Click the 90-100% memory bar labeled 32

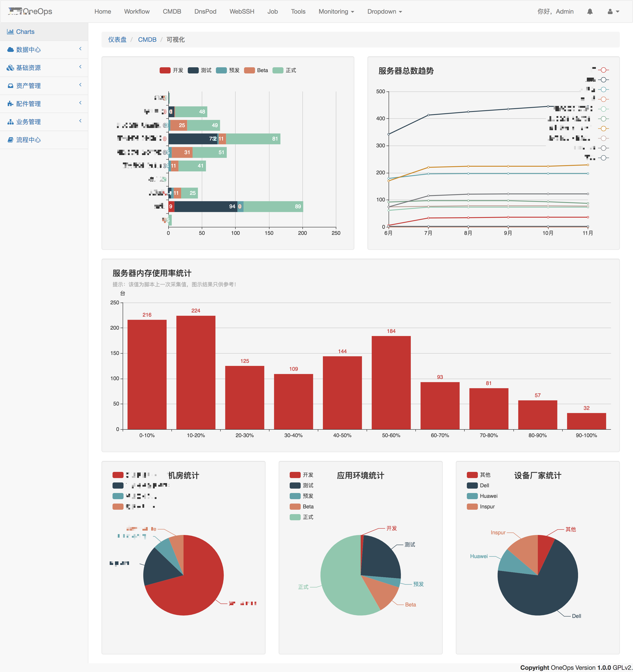pyautogui.click(x=586, y=421)
